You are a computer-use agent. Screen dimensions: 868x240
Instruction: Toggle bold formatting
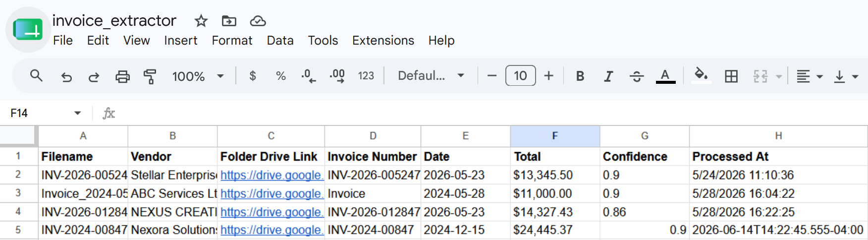pos(580,76)
